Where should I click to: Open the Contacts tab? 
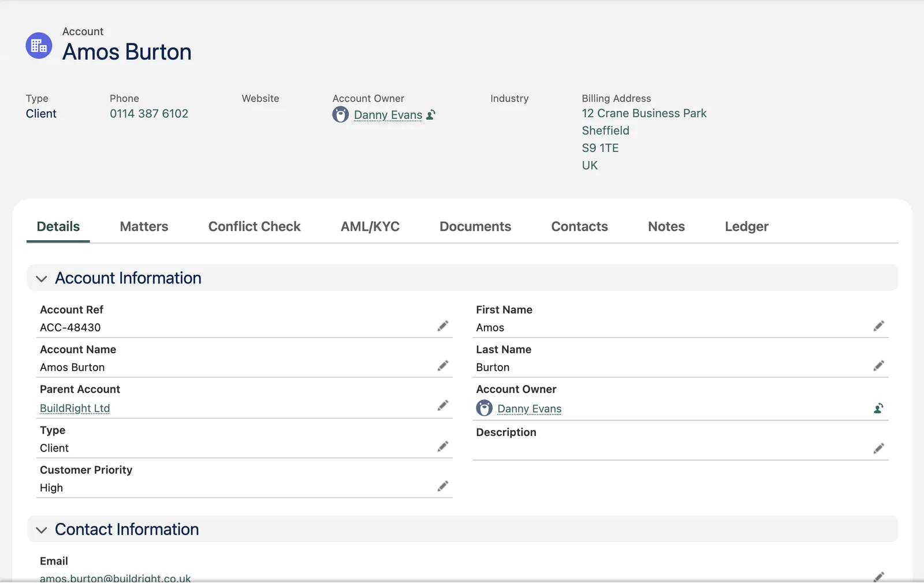click(580, 227)
